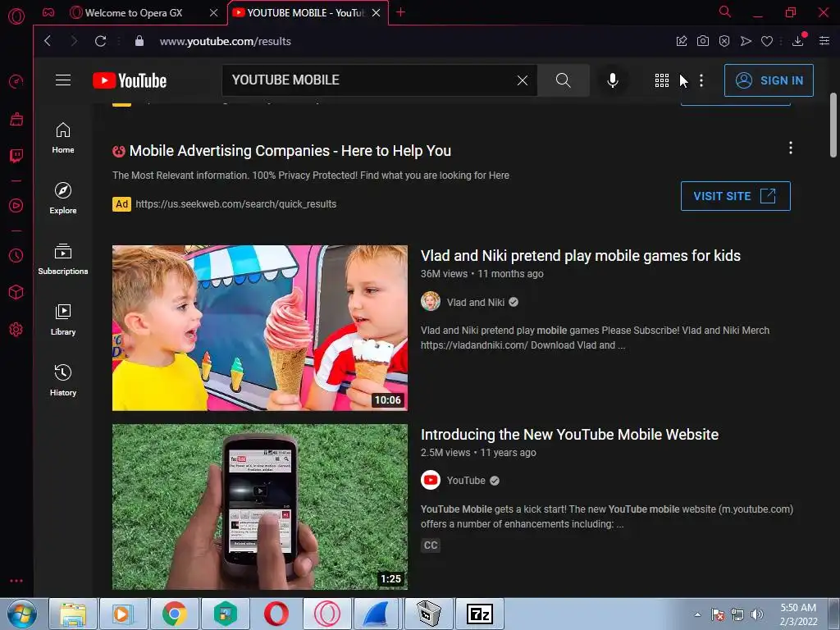Click the SIGN IN button

pos(769,80)
